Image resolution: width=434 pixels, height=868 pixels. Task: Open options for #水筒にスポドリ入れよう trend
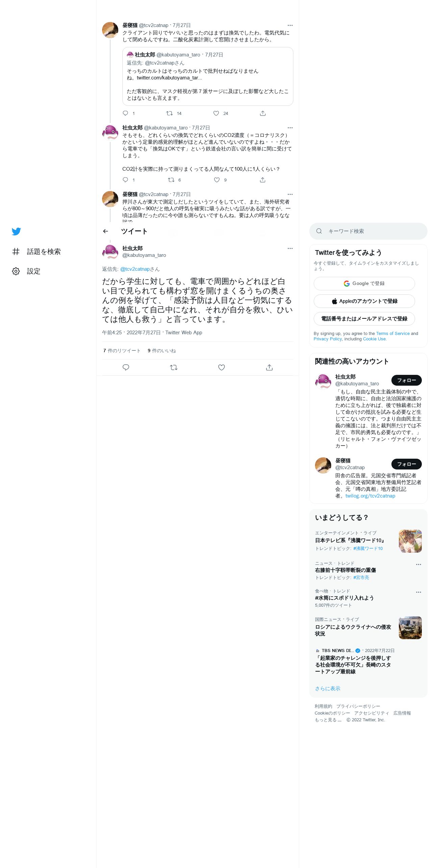418,592
